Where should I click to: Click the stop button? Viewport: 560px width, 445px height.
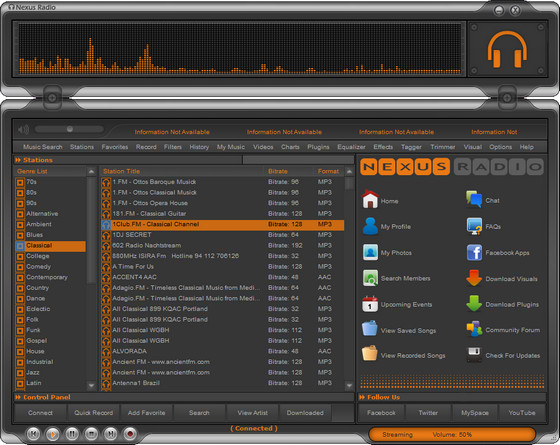(x=91, y=434)
